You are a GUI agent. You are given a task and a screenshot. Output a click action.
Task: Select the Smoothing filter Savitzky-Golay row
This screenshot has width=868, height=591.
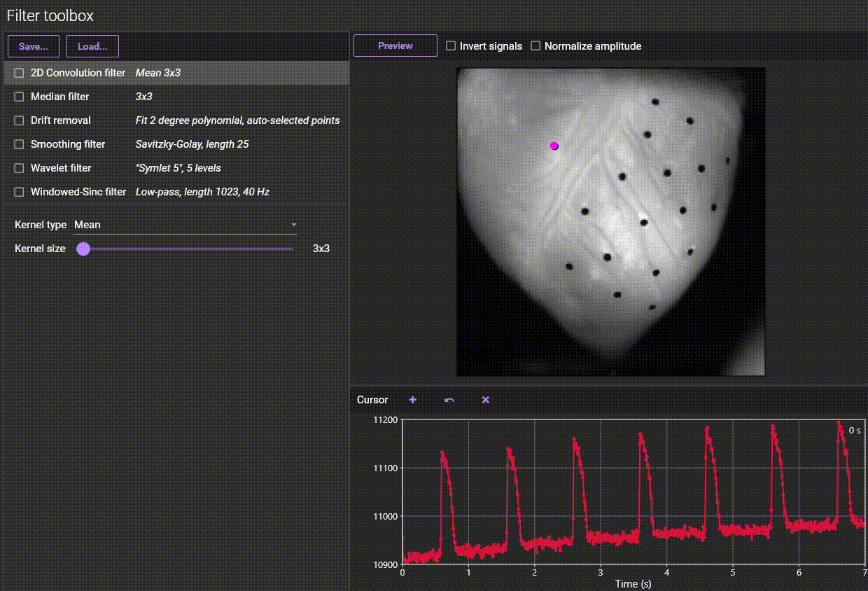pyautogui.click(x=175, y=144)
